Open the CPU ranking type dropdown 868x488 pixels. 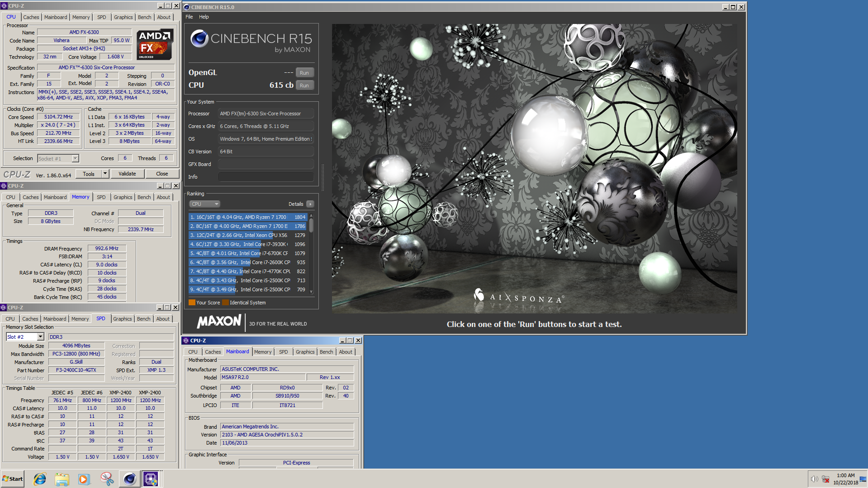[x=204, y=204]
